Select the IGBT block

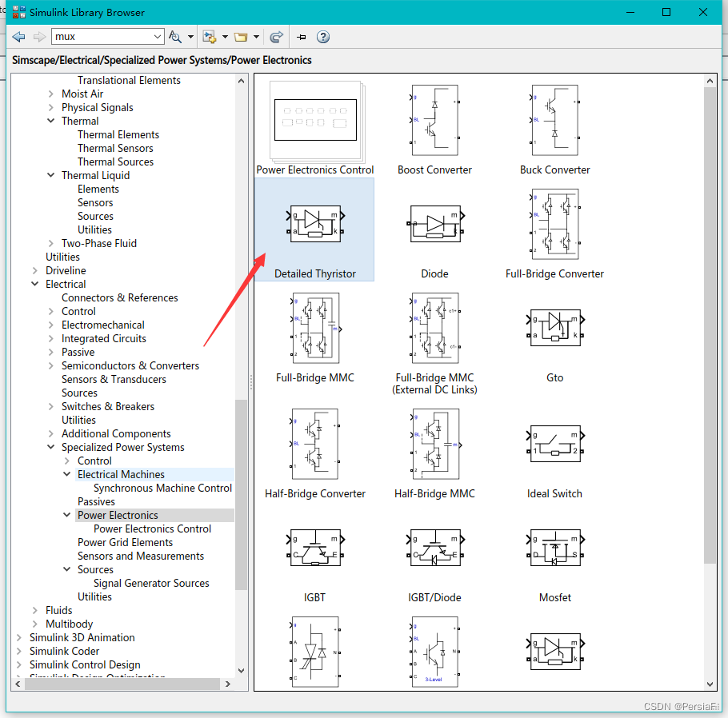(315, 565)
